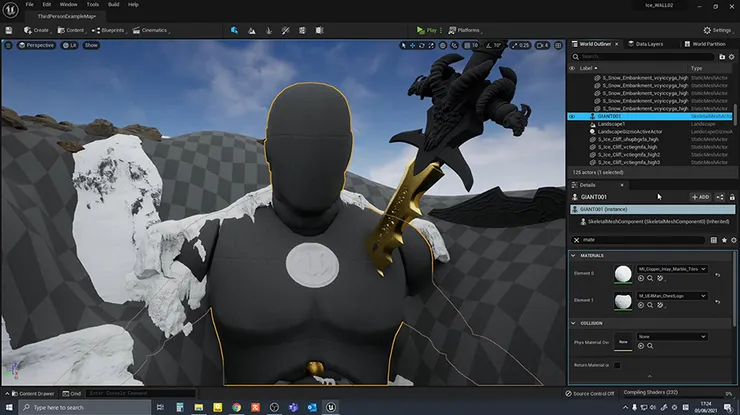The width and height of the screenshot is (740, 415).
Task: Open the Lit view mode dropdown
Action: (x=70, y=45)
